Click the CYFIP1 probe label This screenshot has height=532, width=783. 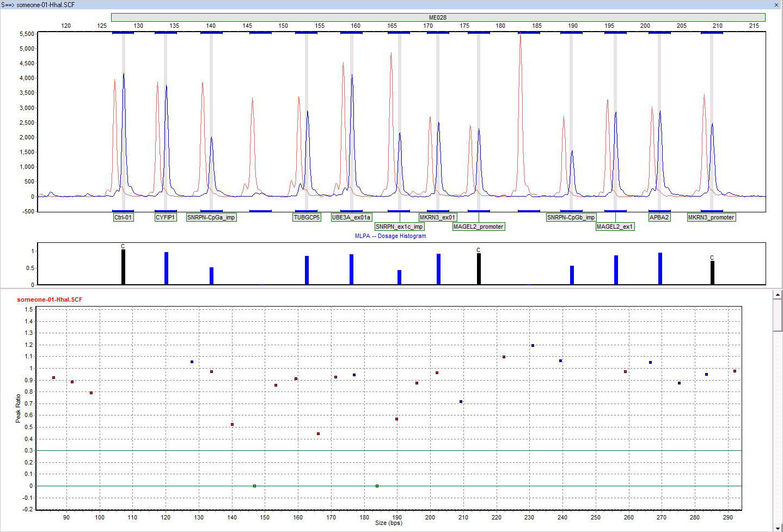tap(165, 217)
